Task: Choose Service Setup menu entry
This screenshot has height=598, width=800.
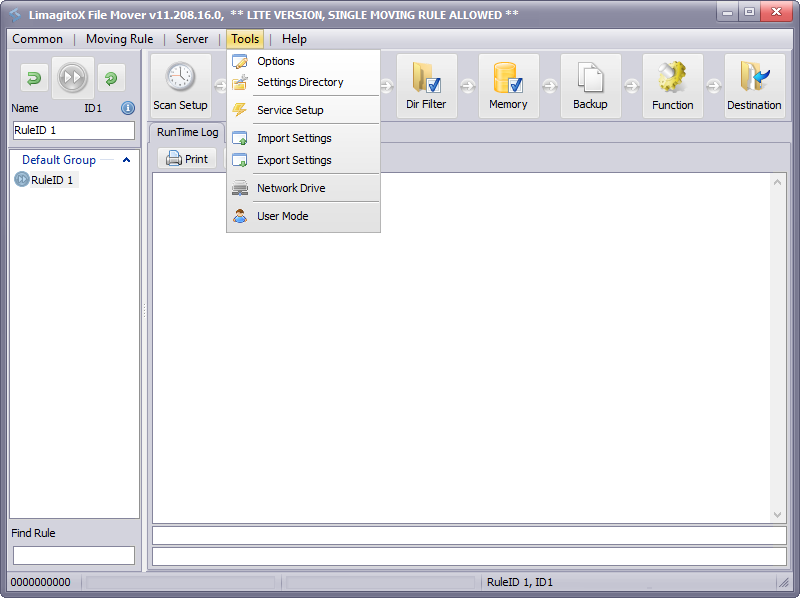Action: tap(304, 110)
